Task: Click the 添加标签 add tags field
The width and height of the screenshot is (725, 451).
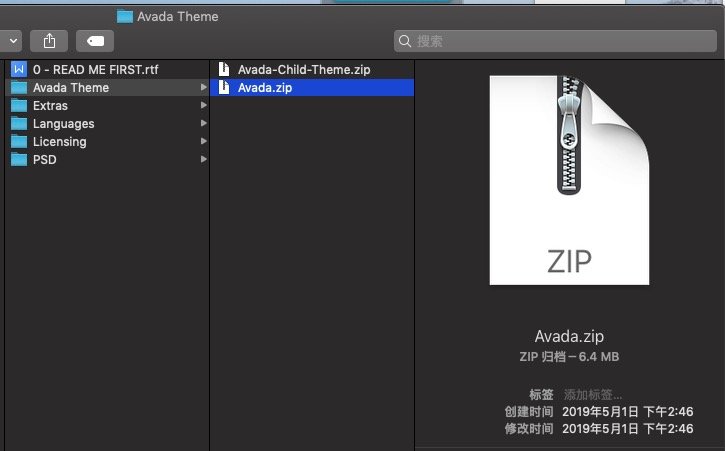Action: [592, 395]
